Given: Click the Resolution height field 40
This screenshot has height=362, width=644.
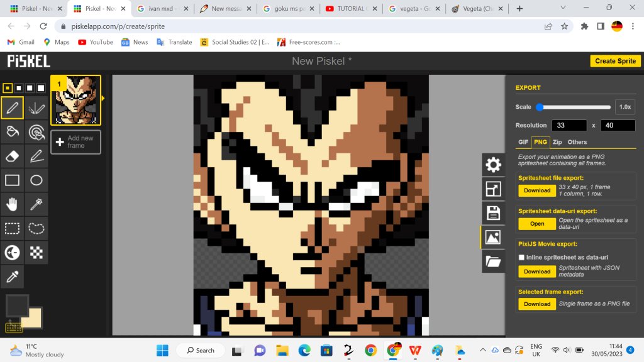Looking at the screenshot, I should coord(618,125).
